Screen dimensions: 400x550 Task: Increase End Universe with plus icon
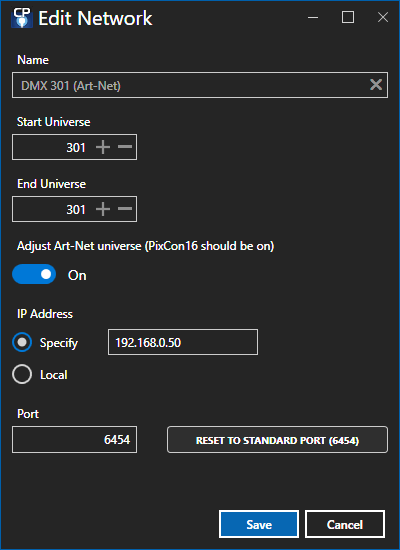103,209
